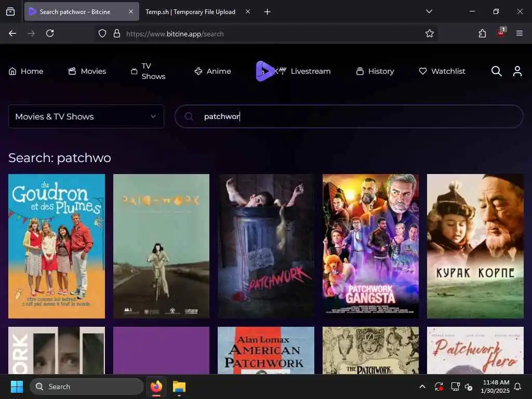Open the Windows Start menu
The height and width of the screenshot is (399, 532).
17,387
